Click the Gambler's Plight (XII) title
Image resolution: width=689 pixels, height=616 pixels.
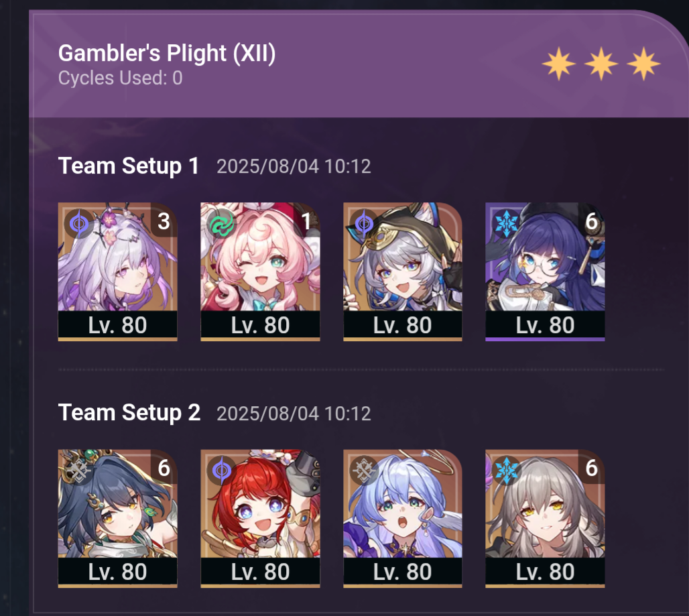[x=166, y=53]
